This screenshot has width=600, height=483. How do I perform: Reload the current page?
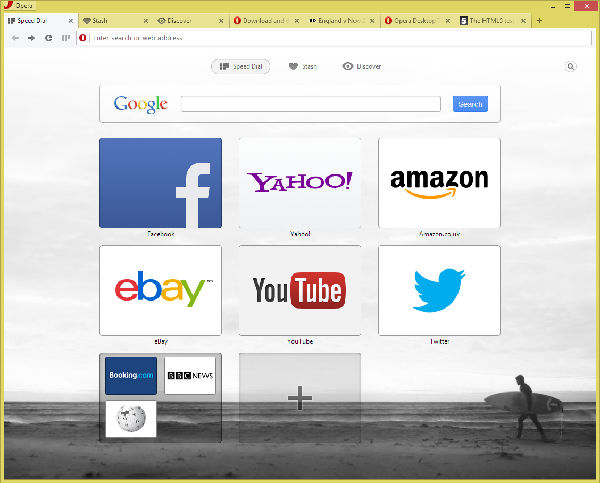click(x=48, y=38)
